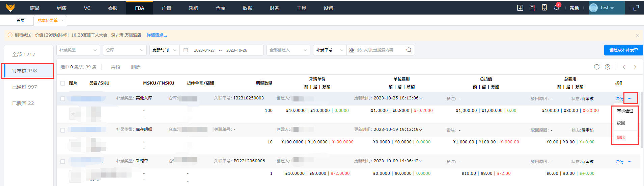This screenshot has height=186, width=644.
Task: Check the 其他入库 record's checkbox
Action: [x=63, y=99]
